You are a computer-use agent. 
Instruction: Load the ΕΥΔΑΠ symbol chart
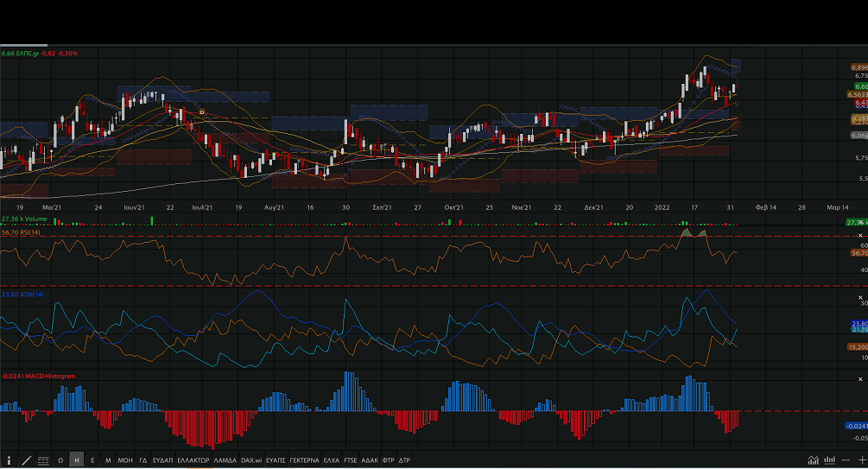[x=163, y=460]
